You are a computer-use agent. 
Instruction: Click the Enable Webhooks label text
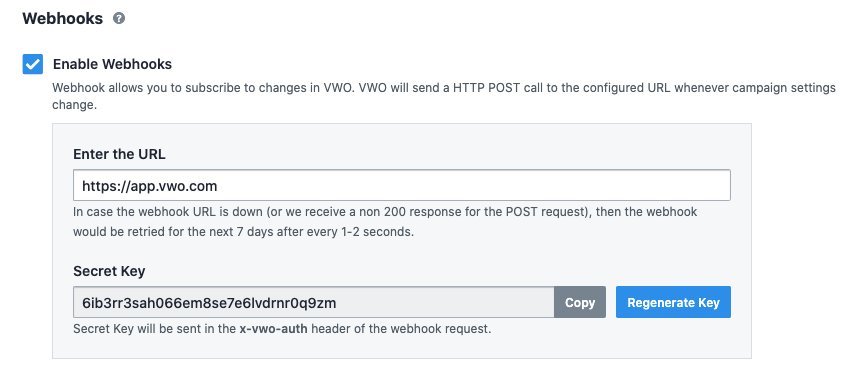112,64
